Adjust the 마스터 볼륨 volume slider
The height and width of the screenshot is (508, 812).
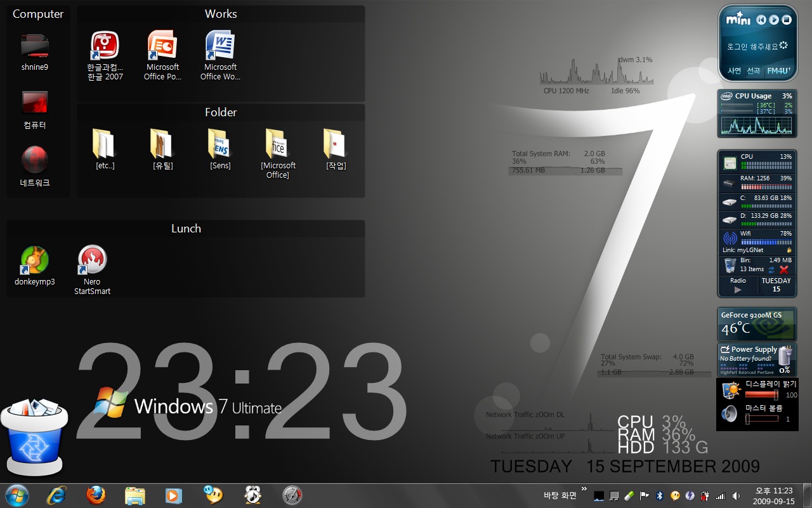pyautogui.click(x=761, y=419)
